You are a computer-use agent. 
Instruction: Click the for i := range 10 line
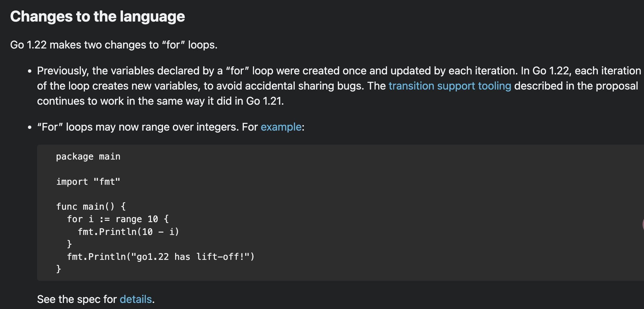pos(118,219)
